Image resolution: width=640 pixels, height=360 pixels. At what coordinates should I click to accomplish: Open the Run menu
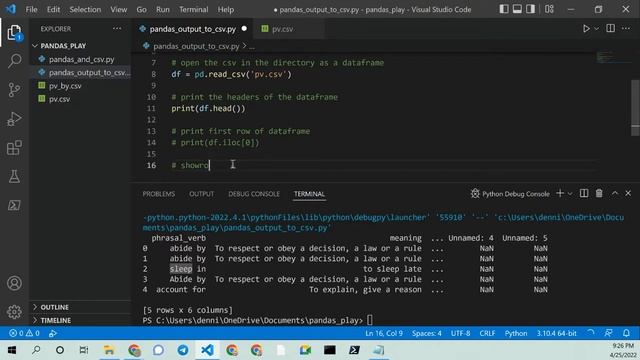[x=162, y=9]
